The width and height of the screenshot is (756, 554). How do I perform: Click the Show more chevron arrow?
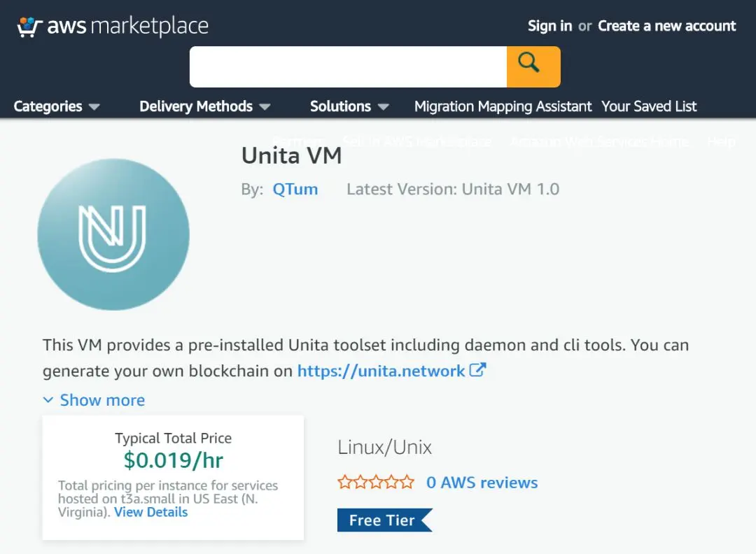click(48, 400)
